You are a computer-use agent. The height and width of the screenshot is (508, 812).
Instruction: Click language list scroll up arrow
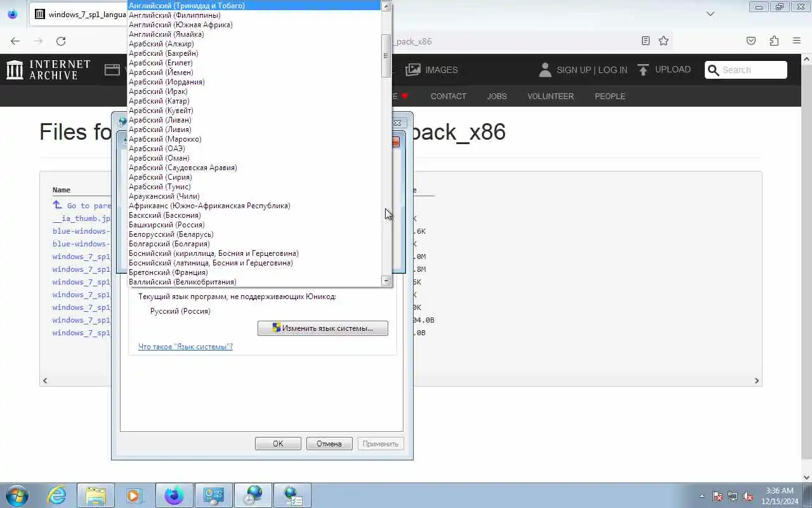coord(386,6)
